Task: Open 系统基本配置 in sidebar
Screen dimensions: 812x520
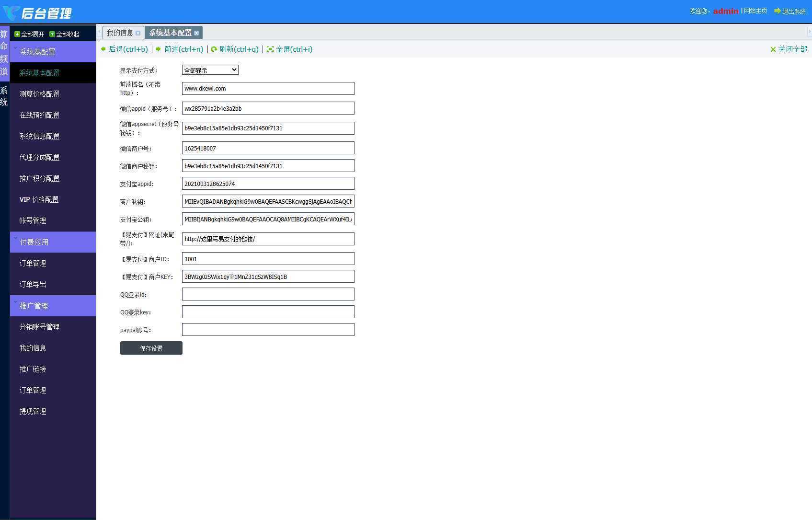Action: coord(53,73)
